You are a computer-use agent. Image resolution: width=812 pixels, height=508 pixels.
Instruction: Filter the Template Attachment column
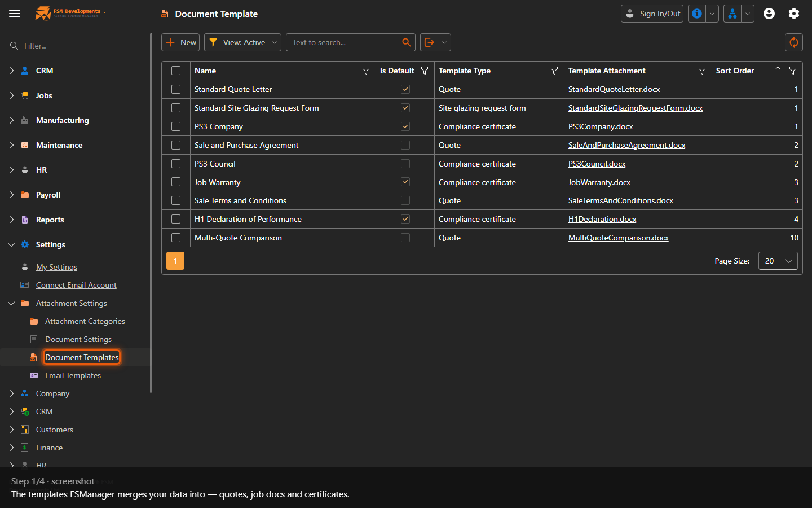(702, 71)
